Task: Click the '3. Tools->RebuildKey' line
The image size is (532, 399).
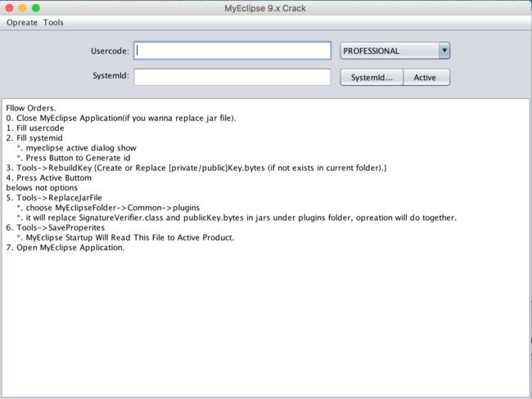Action: point(196,168)
